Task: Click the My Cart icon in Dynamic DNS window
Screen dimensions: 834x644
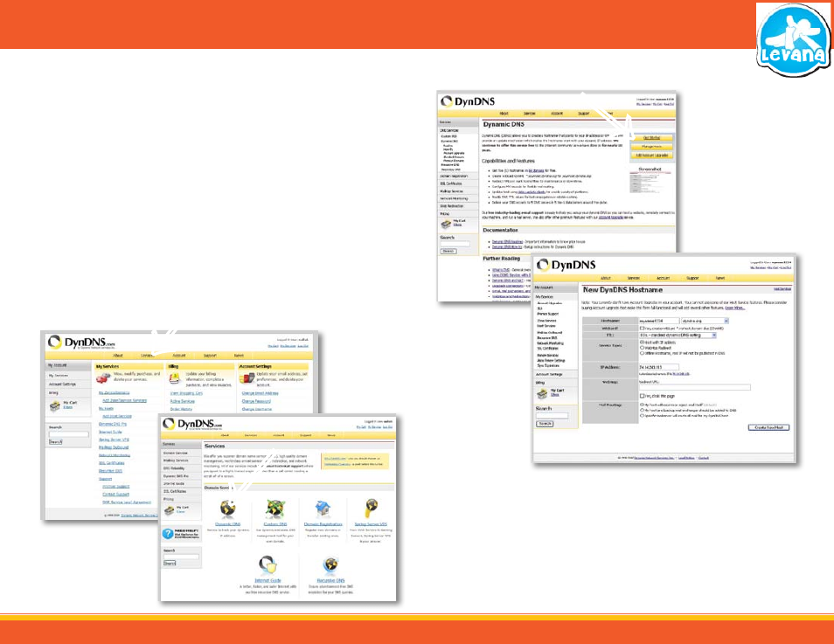Action: click(446, 224)
